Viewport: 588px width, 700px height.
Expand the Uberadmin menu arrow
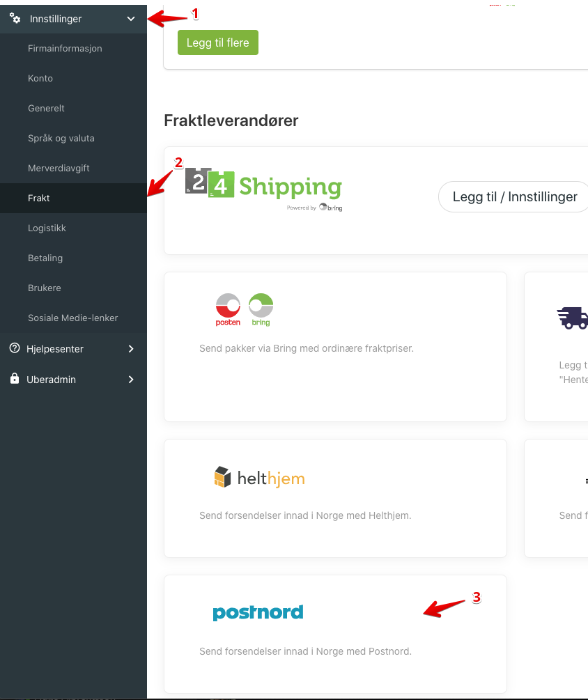131,380
